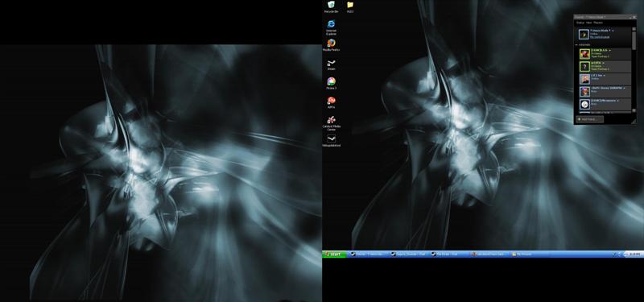Viewport: 644px width, 302px height.
Task: Open dropdown arrow beside question-mark avatar friend
Action: coord(603,63)
